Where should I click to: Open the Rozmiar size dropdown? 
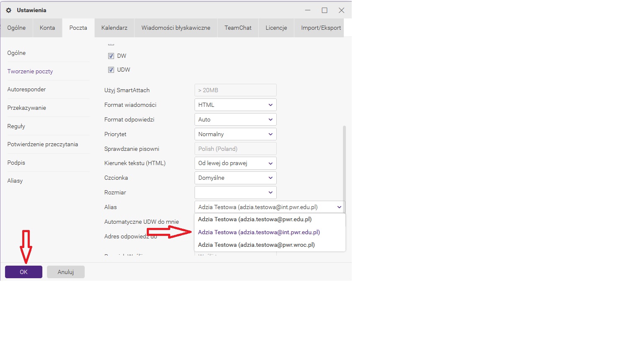click(235, 192)
